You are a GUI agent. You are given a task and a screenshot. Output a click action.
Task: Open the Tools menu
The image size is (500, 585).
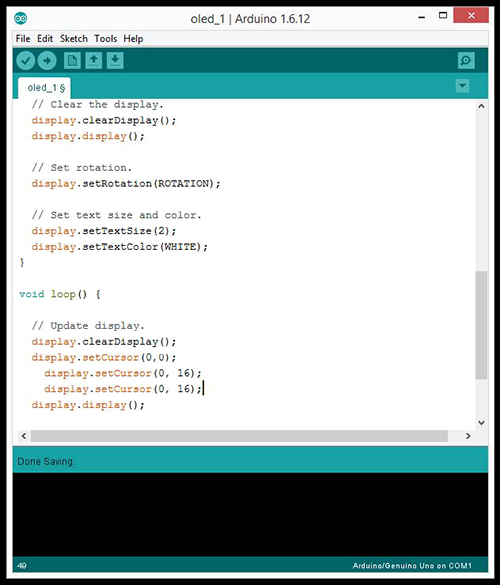click(106, 38)
